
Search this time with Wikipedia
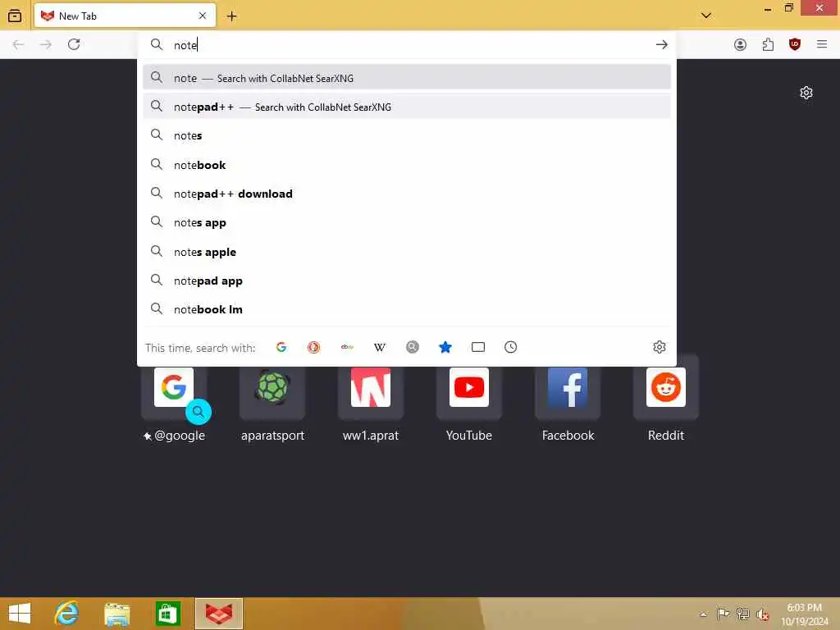379,347
